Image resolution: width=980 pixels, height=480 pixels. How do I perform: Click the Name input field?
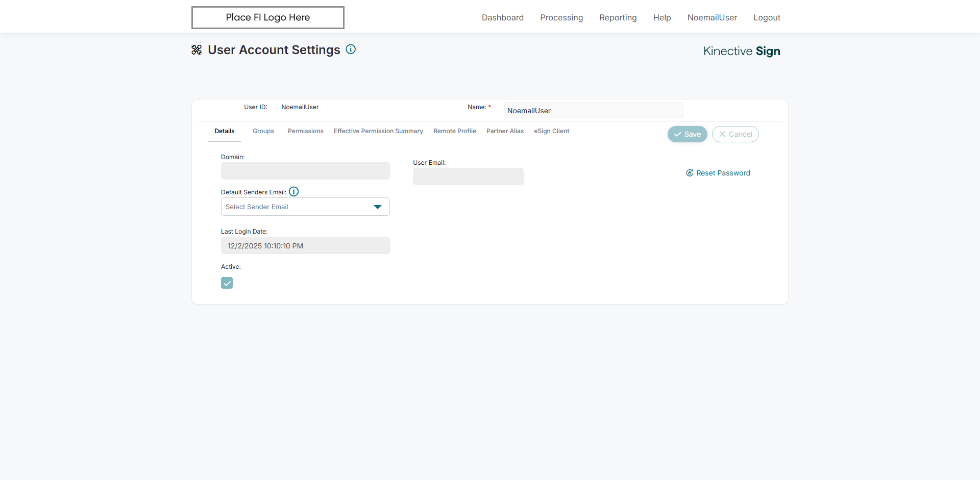(x=593, y=111)
